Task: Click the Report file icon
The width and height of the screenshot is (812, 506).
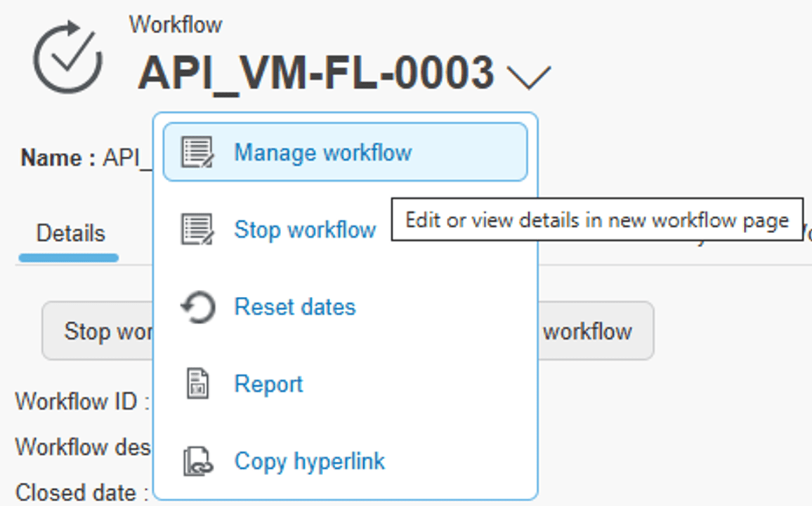Action: [x=197, y=383]
